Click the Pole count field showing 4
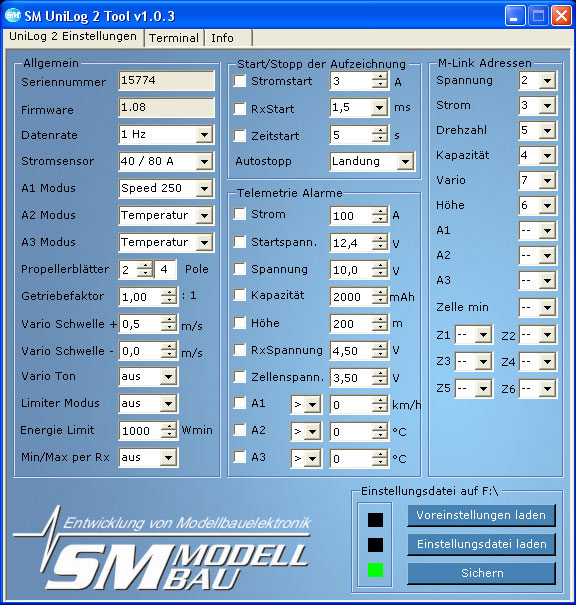 [x=166, y=269]
